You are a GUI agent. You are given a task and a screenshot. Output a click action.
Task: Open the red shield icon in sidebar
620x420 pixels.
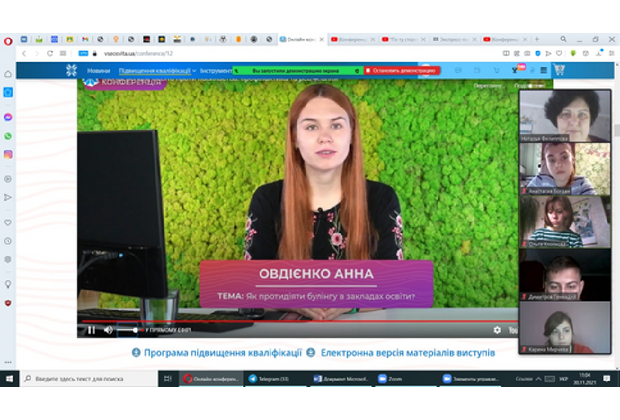point(8,303)
